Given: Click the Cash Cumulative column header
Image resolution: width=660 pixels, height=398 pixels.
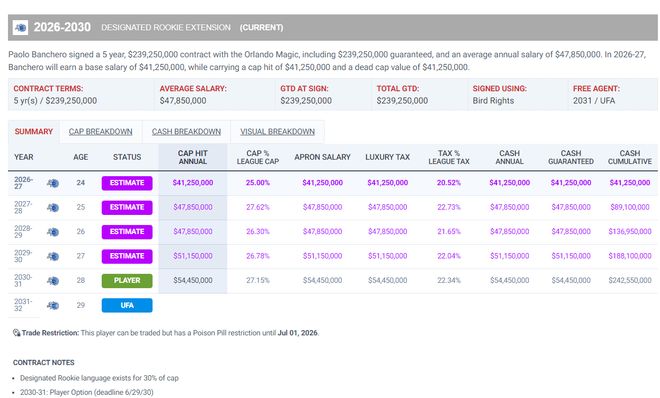Looking at the screenshot, I should (x=630, y=157).
